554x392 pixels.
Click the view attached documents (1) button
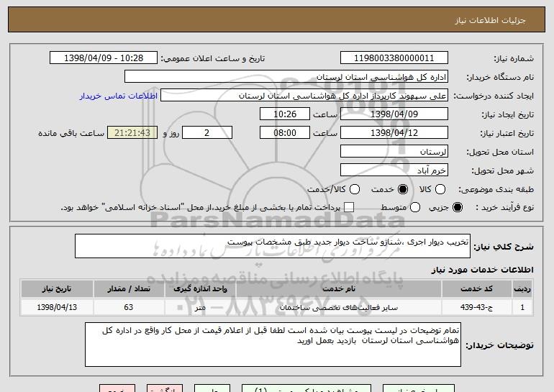(x=306, y=388)
